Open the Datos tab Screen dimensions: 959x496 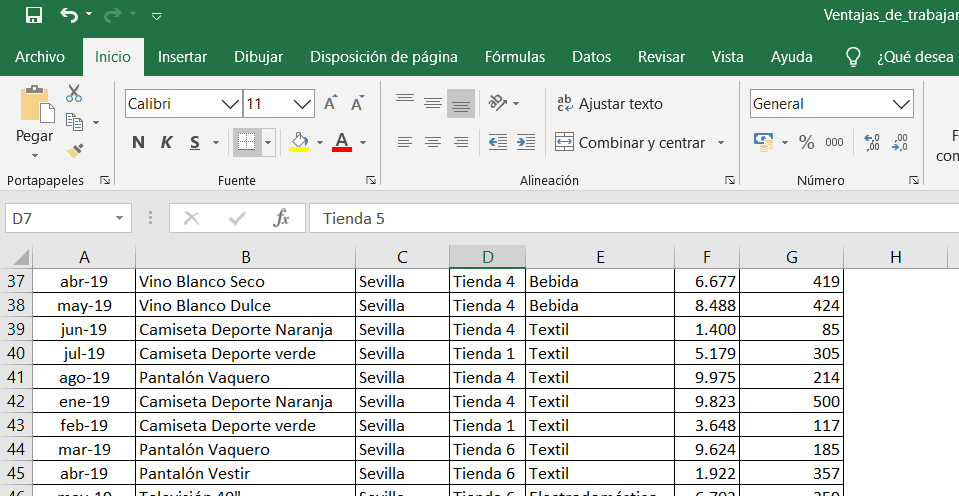point(591,57)
